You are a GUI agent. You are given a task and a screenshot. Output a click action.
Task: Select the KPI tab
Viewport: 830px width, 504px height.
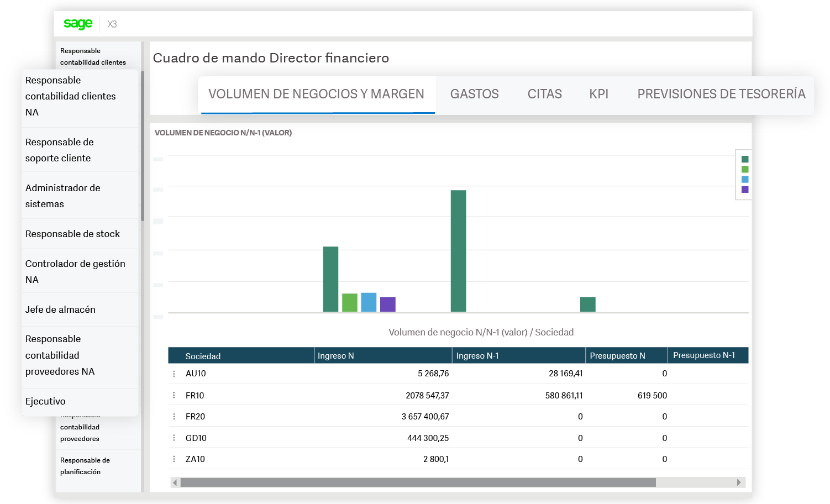(598, 94)
